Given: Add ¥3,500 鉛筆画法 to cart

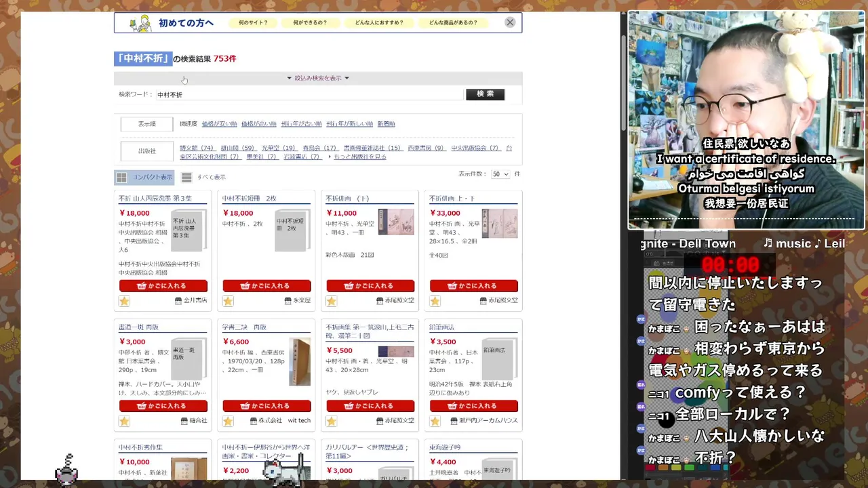Looking at the screenshot, I should (474, 406).
